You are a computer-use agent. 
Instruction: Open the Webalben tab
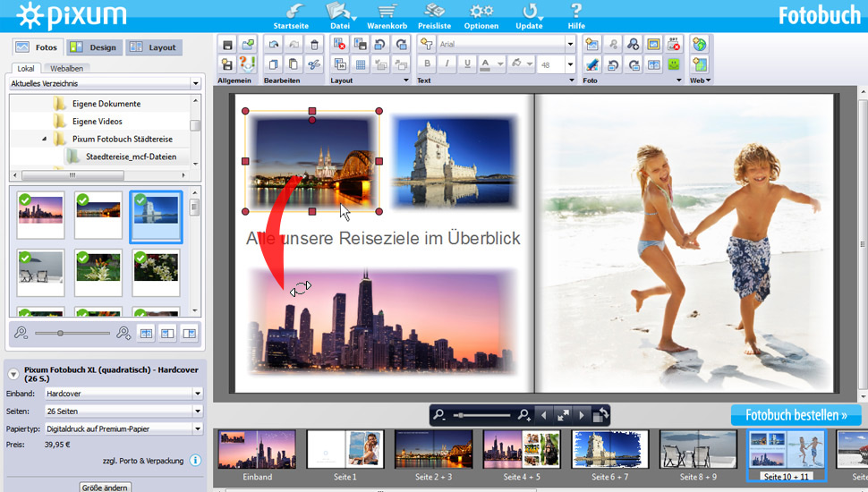(67, 68)
